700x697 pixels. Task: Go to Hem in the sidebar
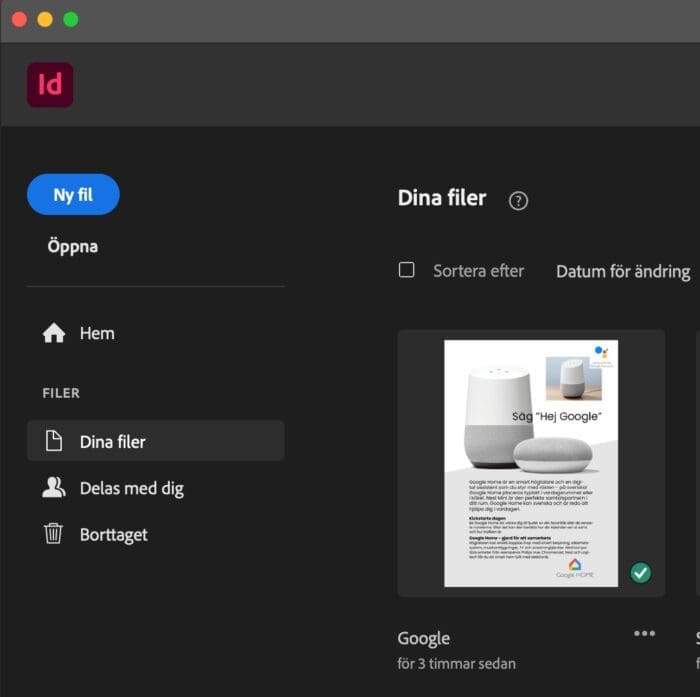click(x=97, y=334)
